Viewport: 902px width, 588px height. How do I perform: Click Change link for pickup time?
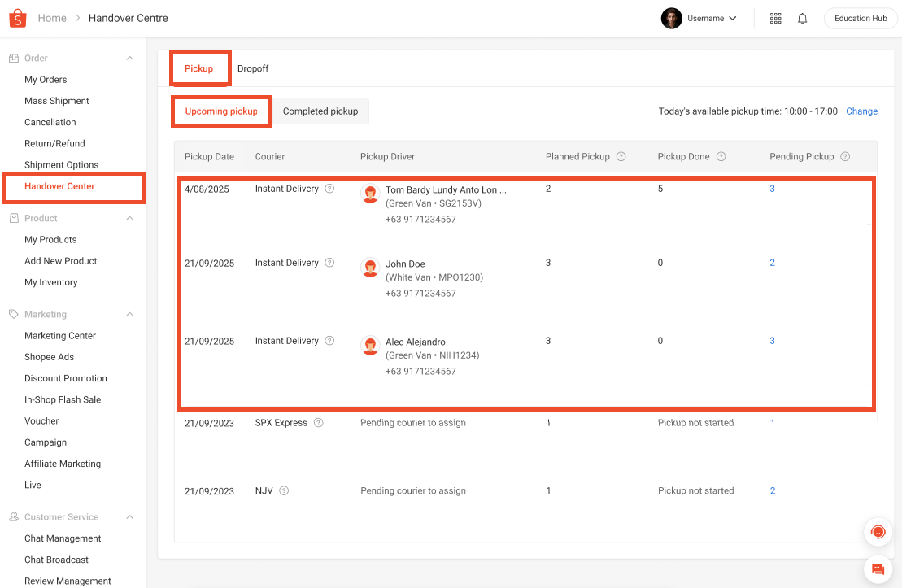click(x=861, y=111)
